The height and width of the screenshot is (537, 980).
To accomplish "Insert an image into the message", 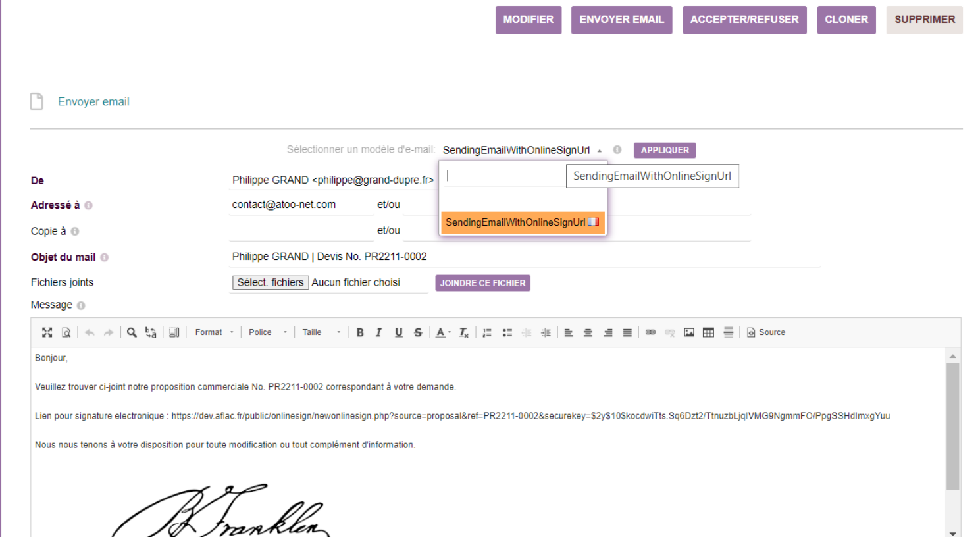I will click(689, 332).
